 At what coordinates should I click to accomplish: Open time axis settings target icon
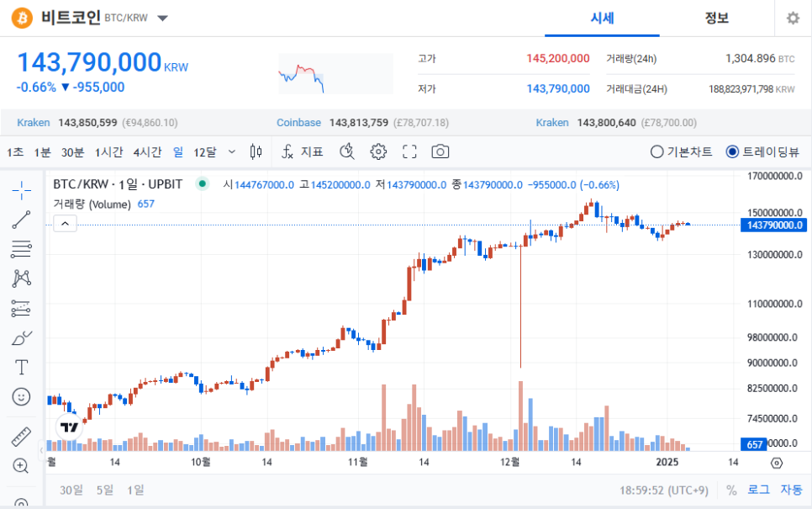click(x=776, y=463)
